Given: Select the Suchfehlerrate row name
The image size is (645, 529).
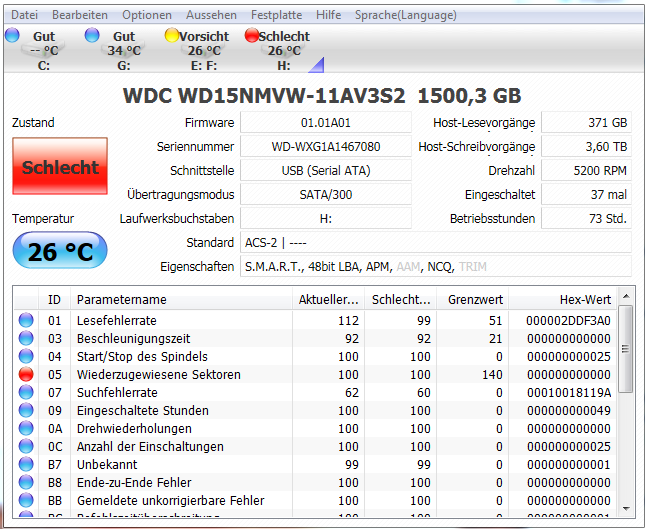Looking at the screenshot, I should pos(117,392).
